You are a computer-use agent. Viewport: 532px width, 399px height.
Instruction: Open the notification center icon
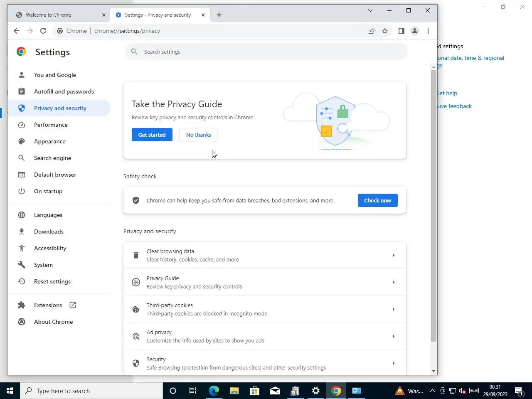pos(519,391)
